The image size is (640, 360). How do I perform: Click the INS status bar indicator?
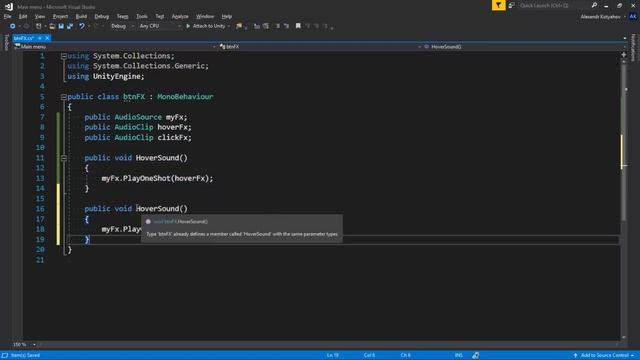click(x=459, y=356)
